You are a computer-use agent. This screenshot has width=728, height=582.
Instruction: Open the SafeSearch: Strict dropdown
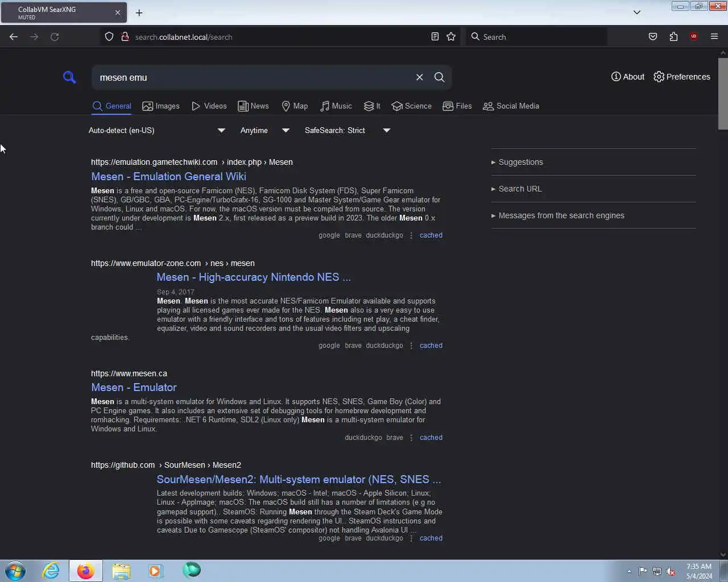click(348, 131)
